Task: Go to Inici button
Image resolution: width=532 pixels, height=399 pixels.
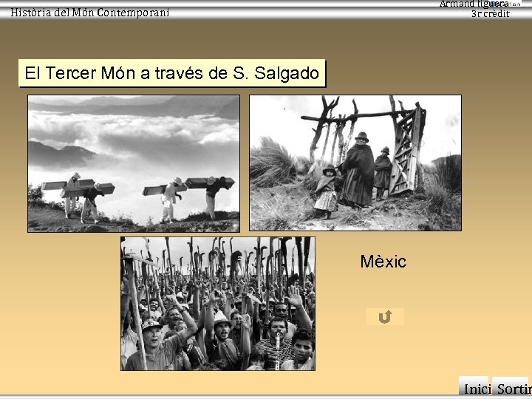Action: [x=474, y=387]
